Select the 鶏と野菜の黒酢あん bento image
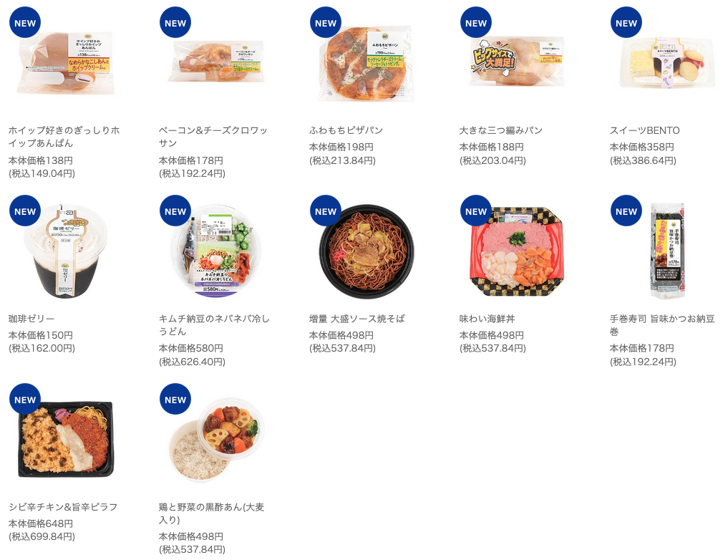The image size is (728, 560). [216, 439]
